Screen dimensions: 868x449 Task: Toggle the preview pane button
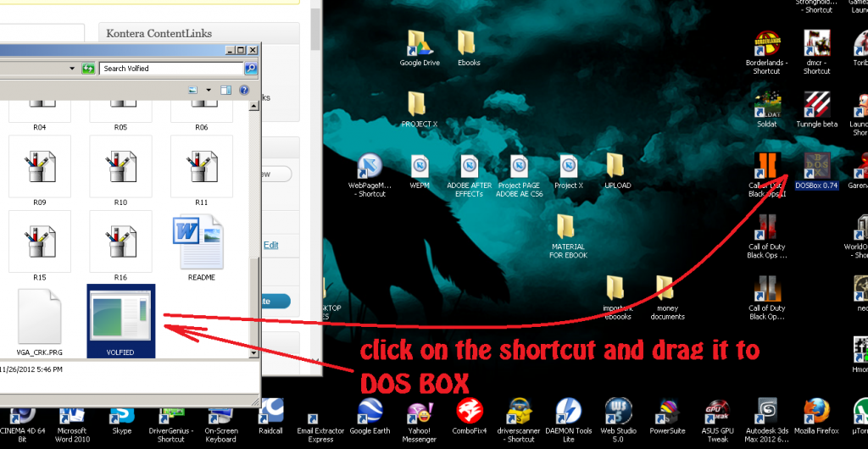click(x=225, y=90)
